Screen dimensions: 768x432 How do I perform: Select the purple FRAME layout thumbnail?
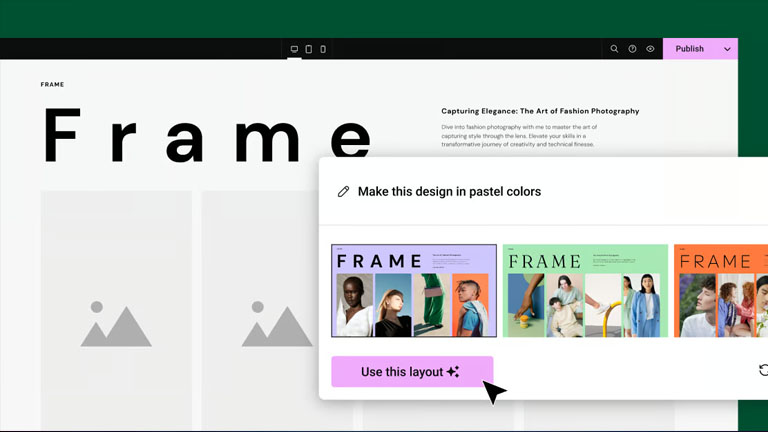point(414,291)
